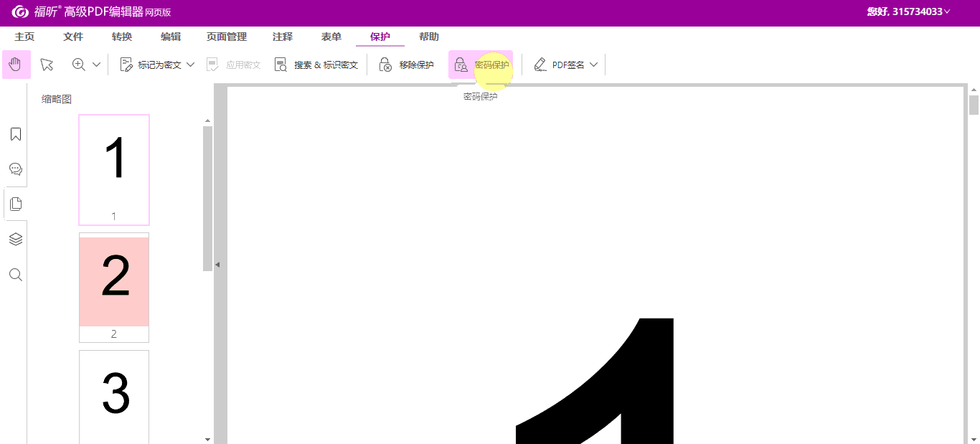Expand the zoom dropdown arrow
The width and height of the screenshot is (980, 444).
click(97, 65)
